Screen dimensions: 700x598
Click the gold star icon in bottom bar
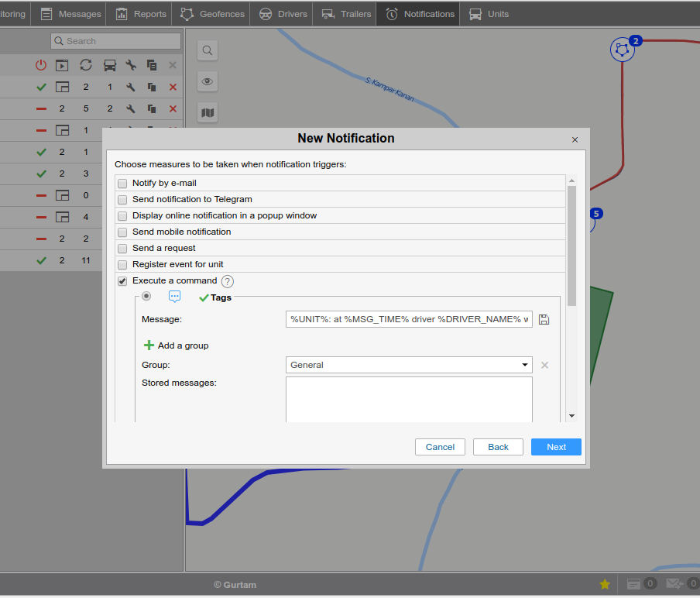tap(605, 584)
